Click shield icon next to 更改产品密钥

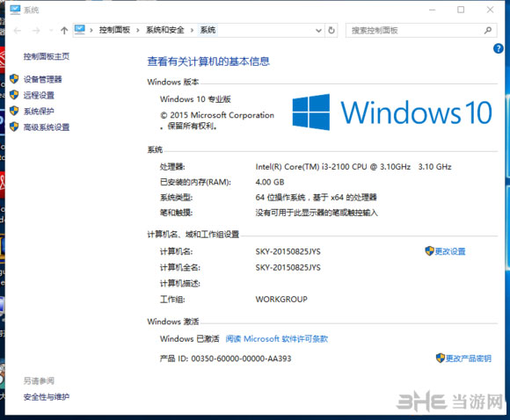441,358
